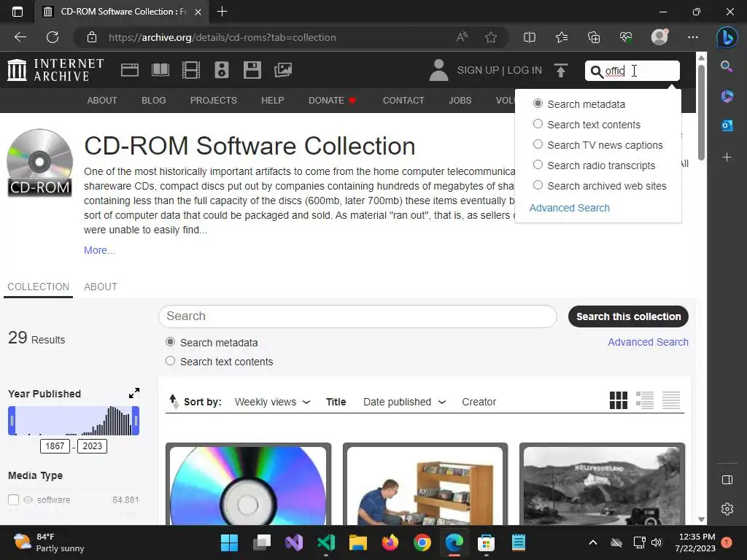Click Search this collection button
Screen dimensions: 747x560
[628, 316]
